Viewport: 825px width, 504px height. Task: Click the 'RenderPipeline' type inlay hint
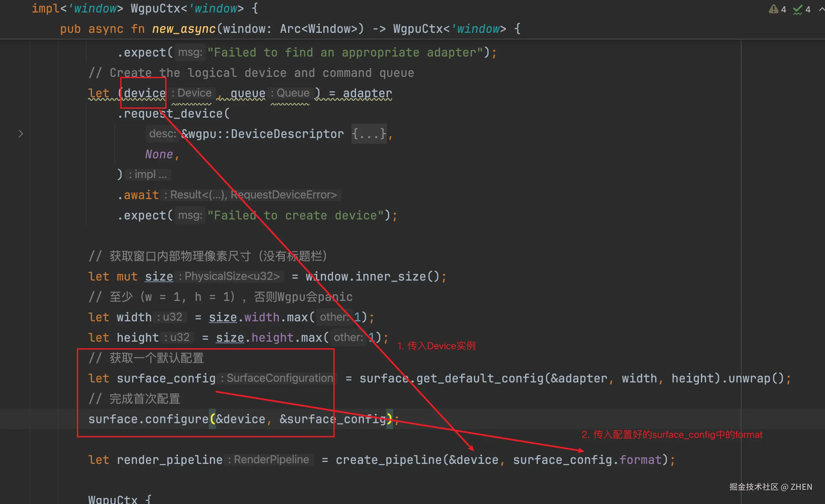tap(271, 460)
